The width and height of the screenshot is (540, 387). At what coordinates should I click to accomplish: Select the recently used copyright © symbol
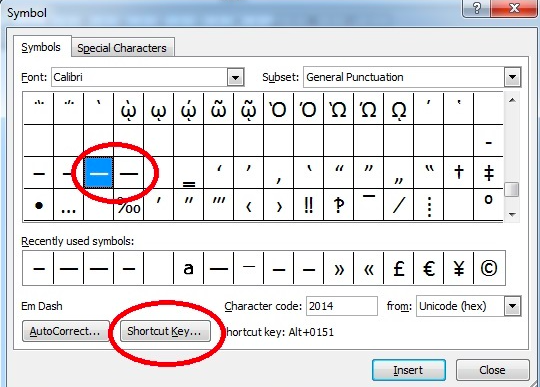coord(489,268)
